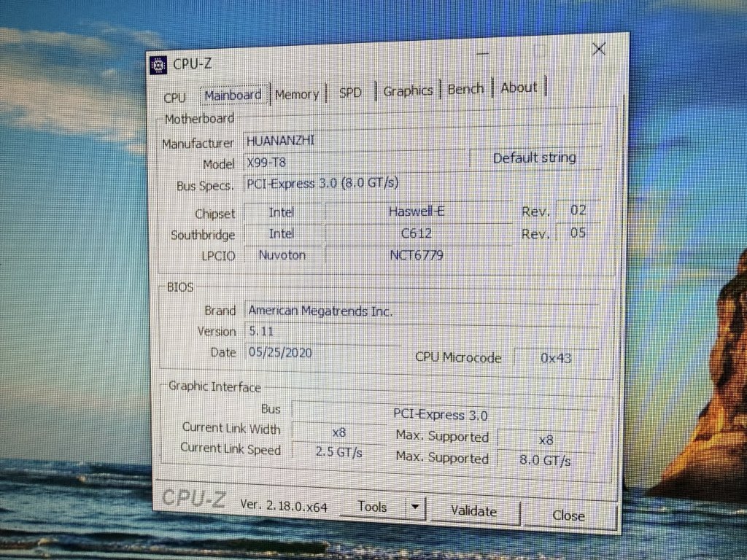Select PCI-Express 3.0 (8.0 GT/s) bus specs

coord(422,182)
